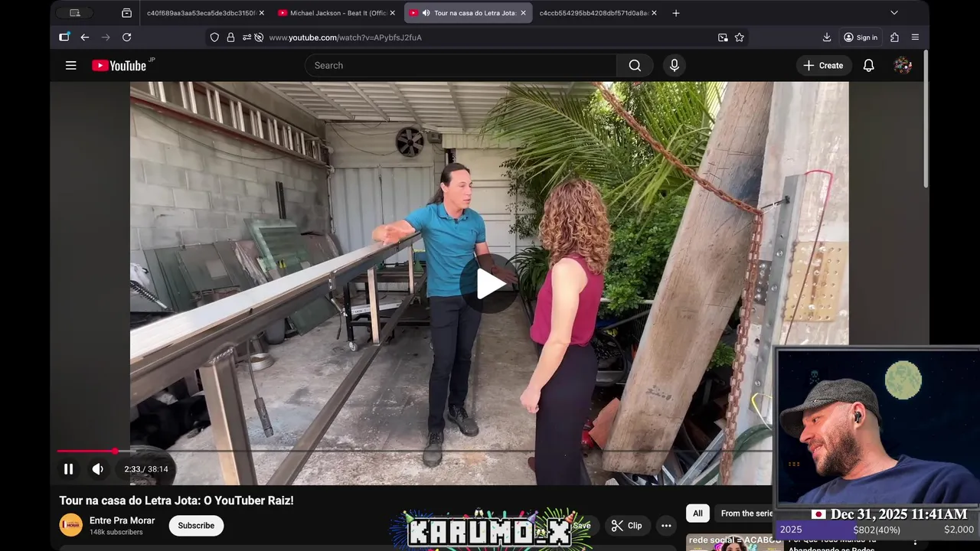This screenshot has height=551, width=980.
Task: Click the 2:33 / 38:14 time display
Action: tap(146, 469)
